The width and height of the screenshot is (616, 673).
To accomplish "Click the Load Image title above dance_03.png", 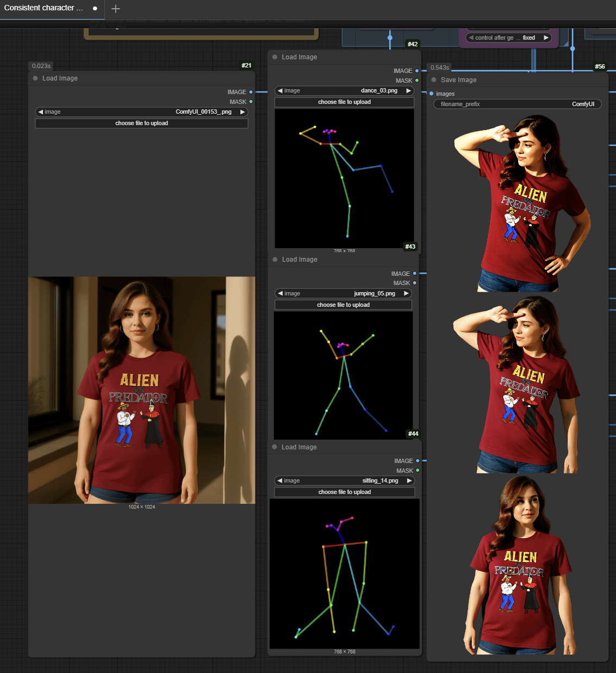I will click(299, 57).
